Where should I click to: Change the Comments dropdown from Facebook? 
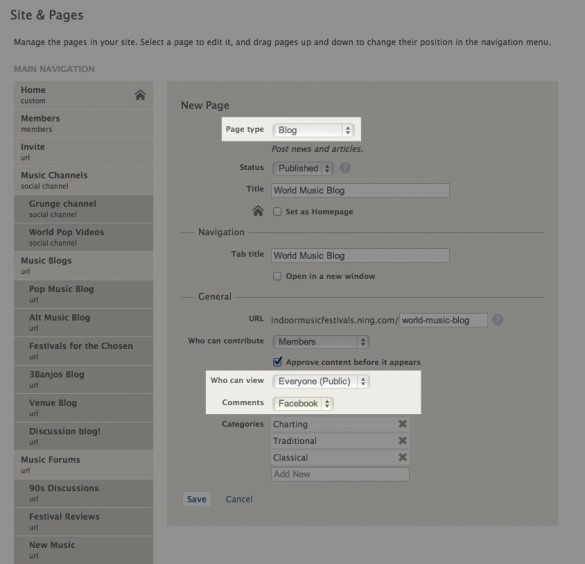tap(303, 403)
